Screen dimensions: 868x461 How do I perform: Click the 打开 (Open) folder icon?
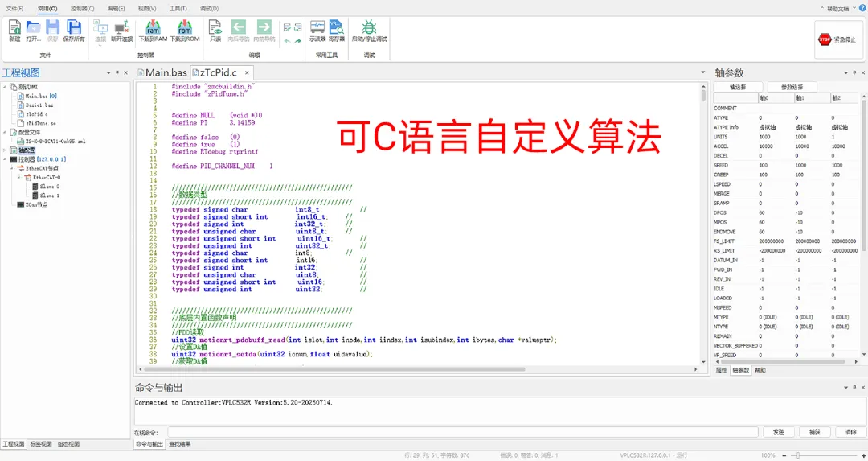click(33, 27)
